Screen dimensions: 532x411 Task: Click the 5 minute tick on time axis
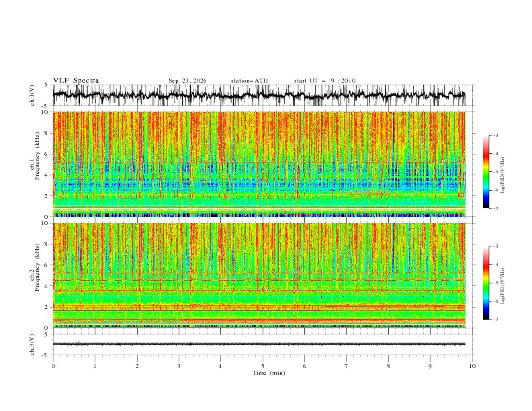pyautogui.click(x=263, y=366)
